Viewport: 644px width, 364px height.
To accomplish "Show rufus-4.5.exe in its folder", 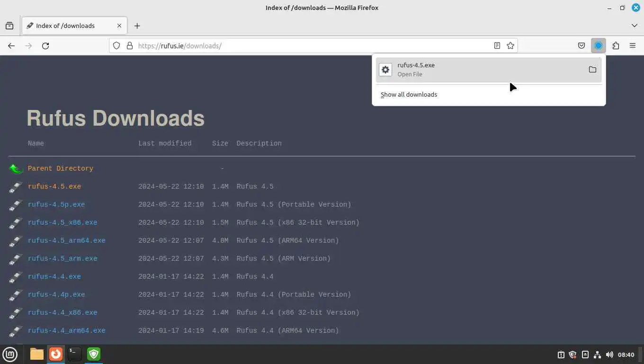I will pyautogui.click(x=592, y=70).
